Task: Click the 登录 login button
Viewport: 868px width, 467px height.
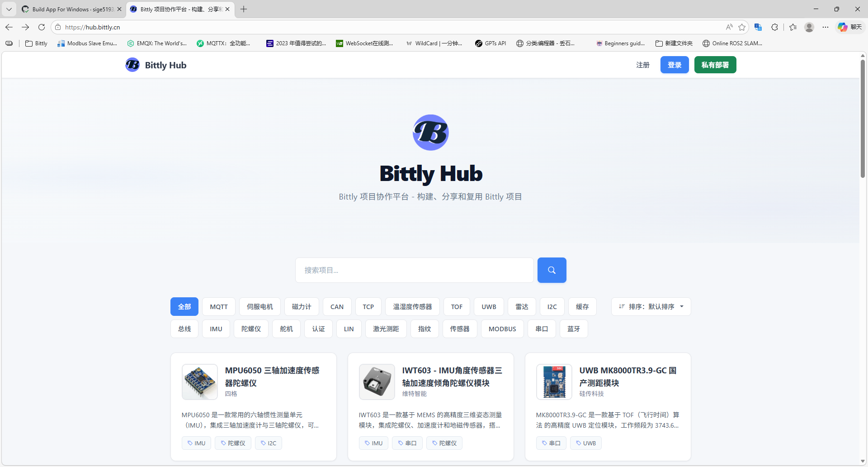Action: (675, 65)
